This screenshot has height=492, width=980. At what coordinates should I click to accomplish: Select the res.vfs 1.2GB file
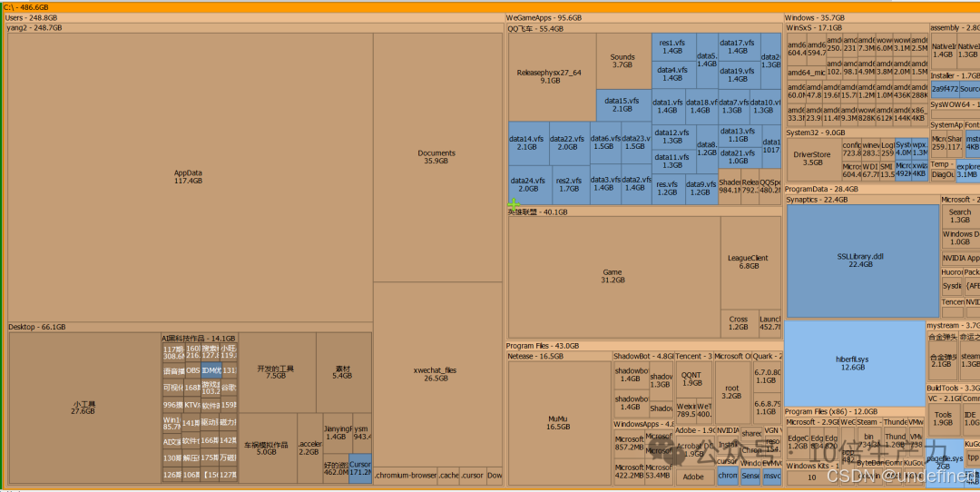tap(668, 189)
